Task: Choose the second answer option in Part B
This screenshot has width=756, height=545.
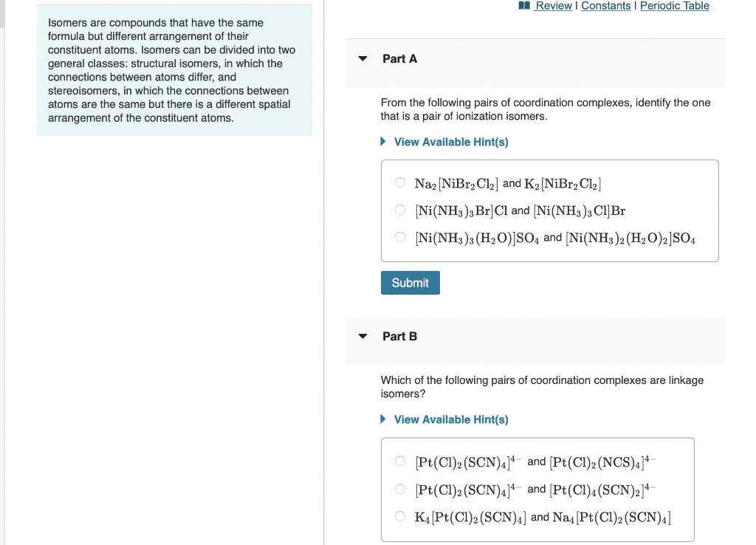Action: 399,488
